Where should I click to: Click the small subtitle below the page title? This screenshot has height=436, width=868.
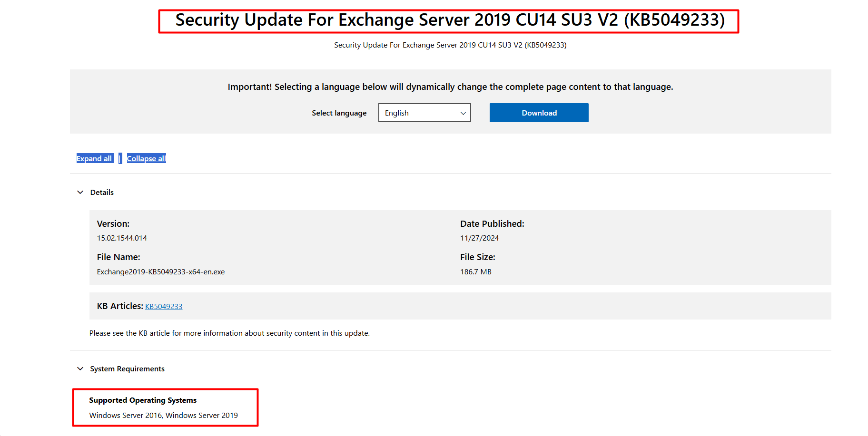(450, 45)
